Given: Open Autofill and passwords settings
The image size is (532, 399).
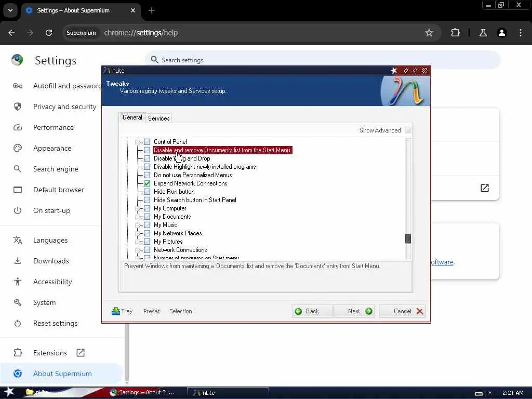Looking at the screenshot, I should 58,86.
